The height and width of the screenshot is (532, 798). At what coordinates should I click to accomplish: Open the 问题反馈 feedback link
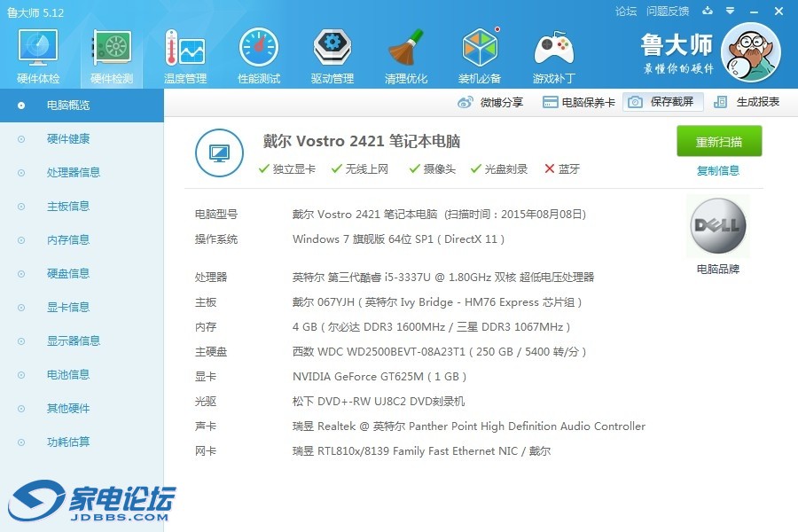[667, 12]
